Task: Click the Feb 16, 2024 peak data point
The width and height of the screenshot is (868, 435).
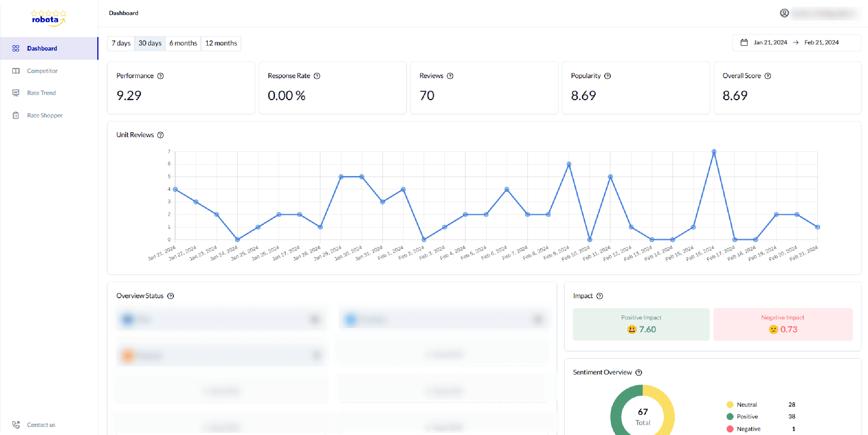Action: (714, 151)
